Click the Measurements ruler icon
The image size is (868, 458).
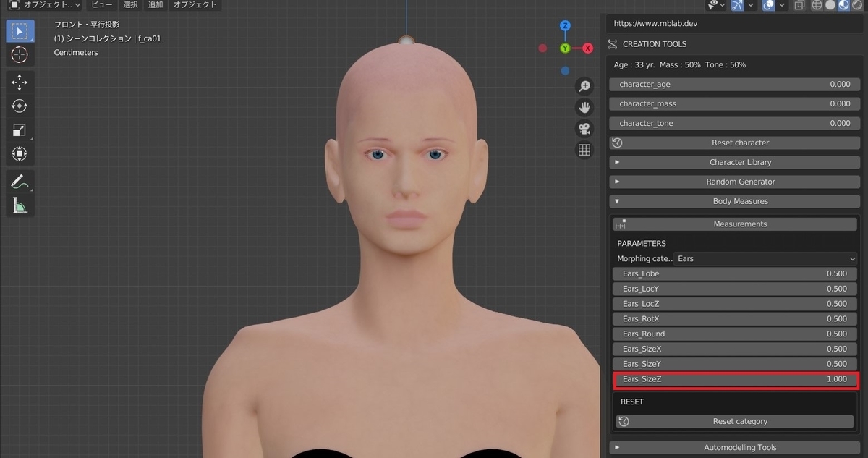click(x=621, y=224)
